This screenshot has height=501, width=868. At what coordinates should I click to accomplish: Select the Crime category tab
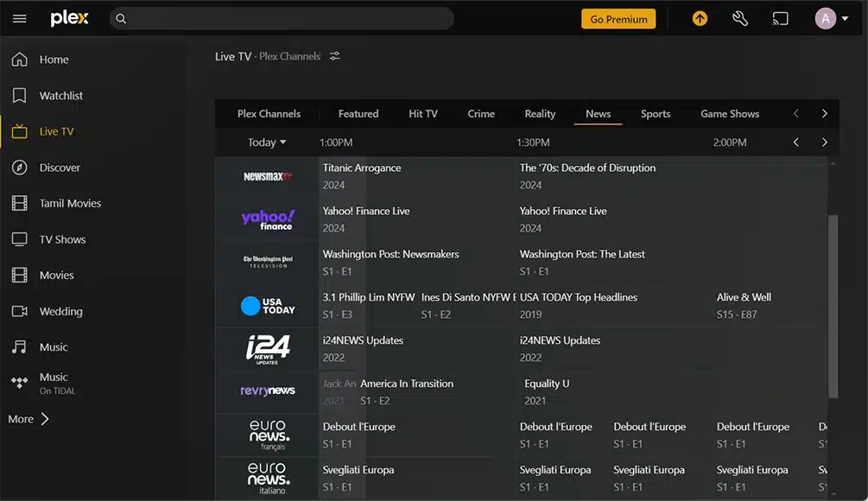click(x=481, y=114)
